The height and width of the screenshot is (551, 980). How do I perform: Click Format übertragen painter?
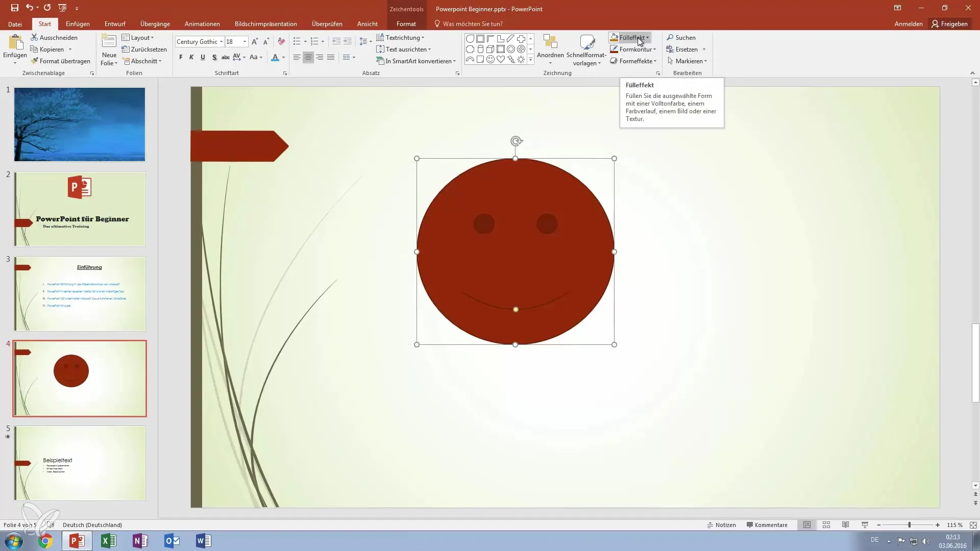(x=60, y=61)
